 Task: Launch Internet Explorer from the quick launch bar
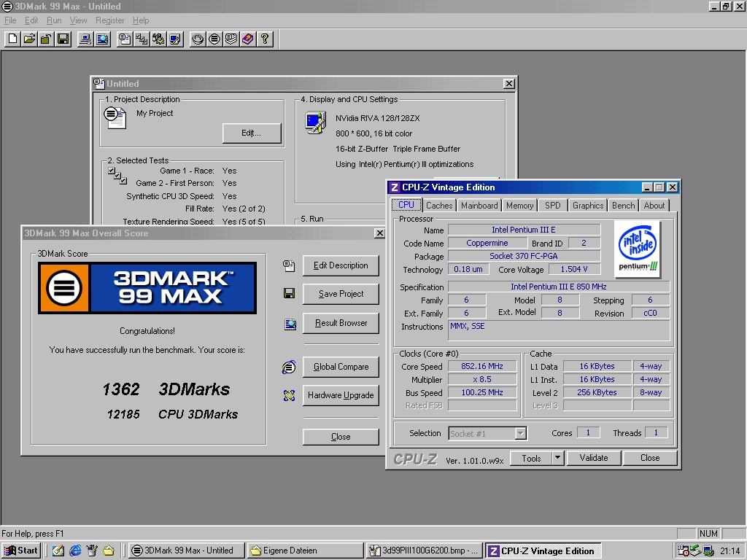tap(75, 551)
